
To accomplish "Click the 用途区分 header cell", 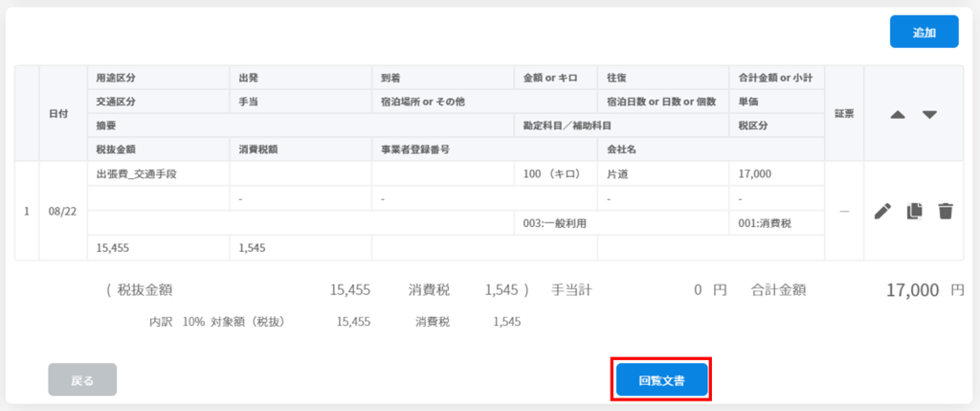I will (160, 79).
